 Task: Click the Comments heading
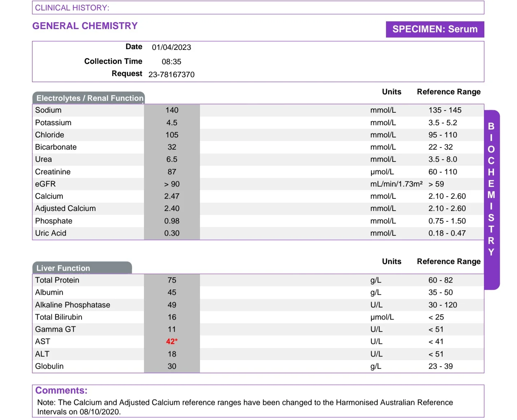coord(61,390)
